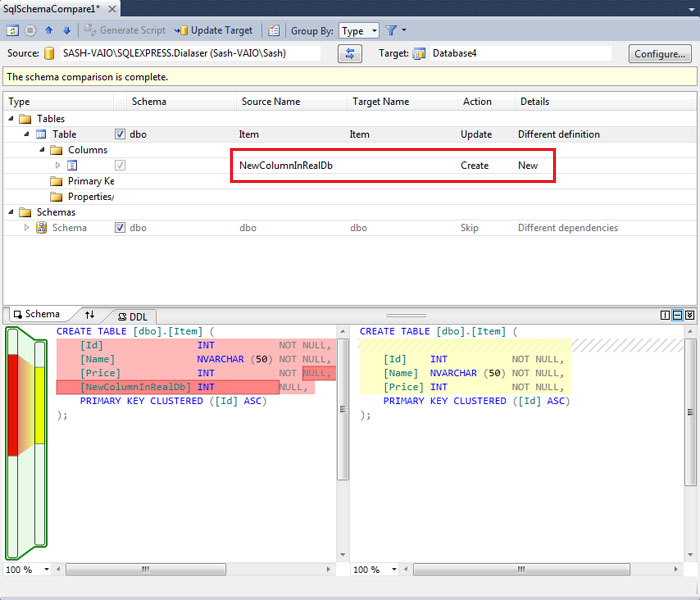The image size is (700, 600).
Task: Toggle the dbo Schema row checkbox
Action: click(x=120, y=227)
